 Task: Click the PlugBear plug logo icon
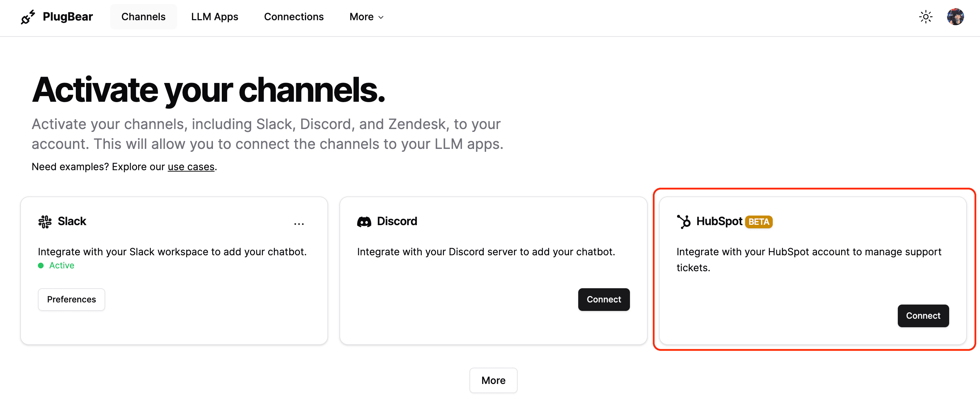coord(28,17)
